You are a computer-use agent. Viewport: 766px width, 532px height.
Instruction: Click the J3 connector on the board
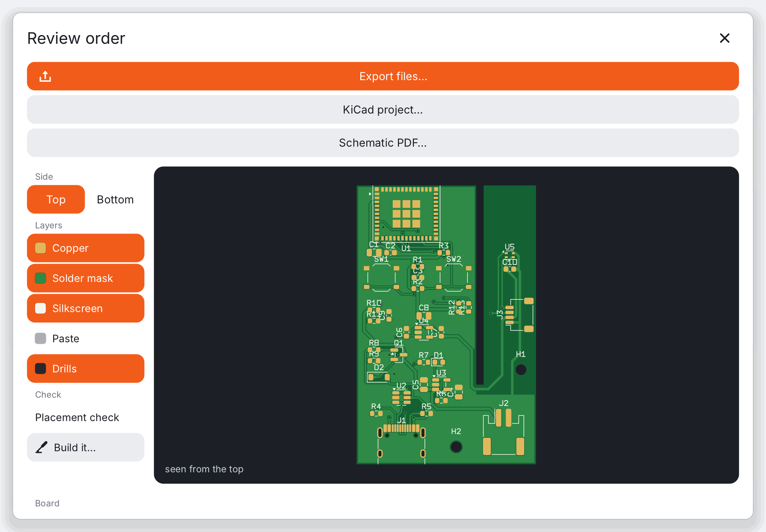click(519, 315)
